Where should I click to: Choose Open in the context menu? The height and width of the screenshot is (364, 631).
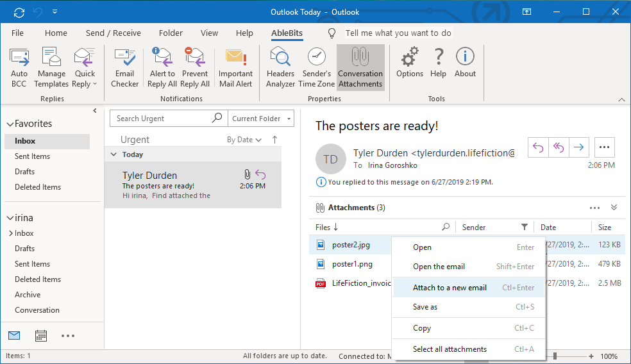click(x=469, y=247)
